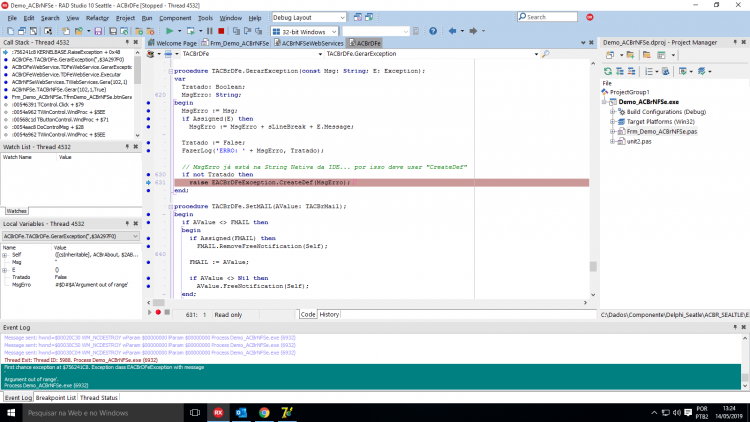Pin the Call Stack panel
The width and height of the screenshot is (750, 422).
tap(127, 42)
